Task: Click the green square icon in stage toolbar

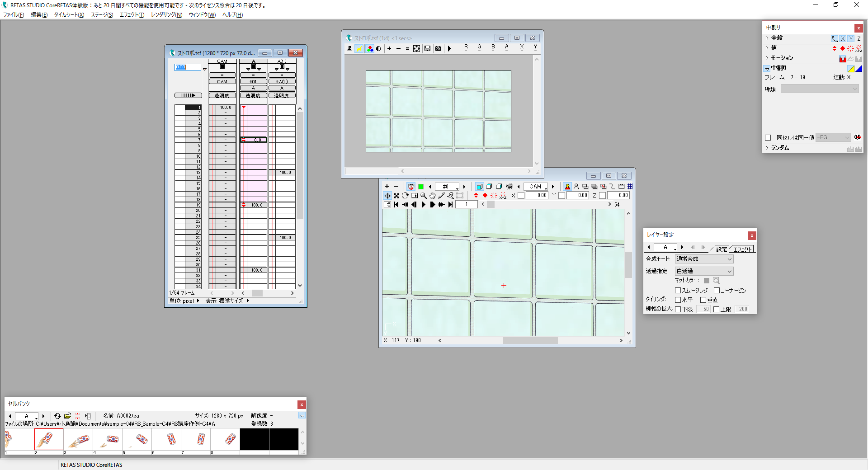Action: coord(421,187)
